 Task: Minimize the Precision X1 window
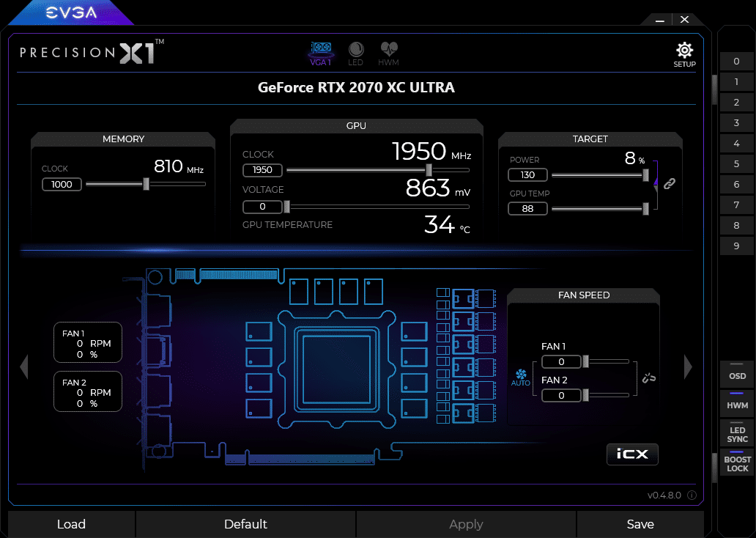click(x=660, y=20)
